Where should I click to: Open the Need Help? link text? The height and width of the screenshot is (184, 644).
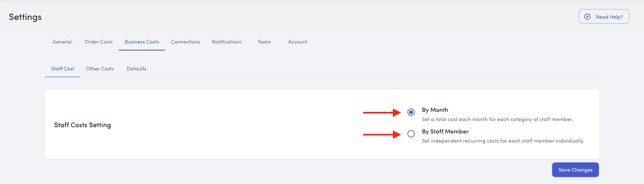(x=609, y=17)
